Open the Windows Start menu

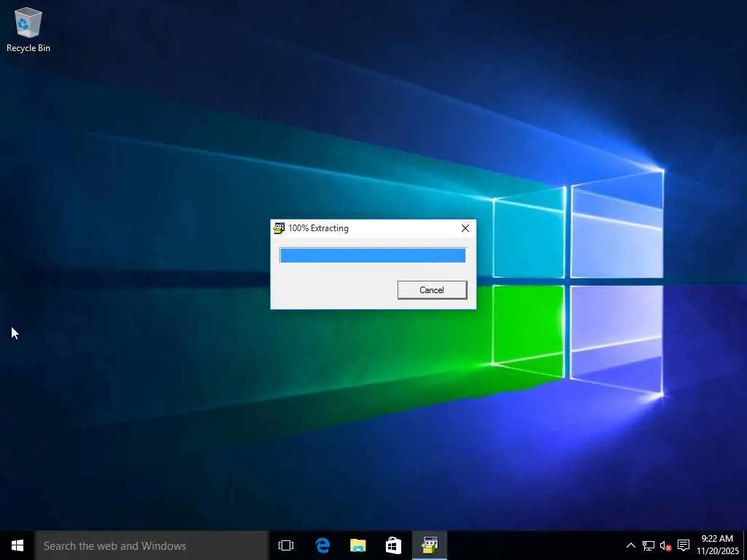pyautogui.click(x=18, y=545)
